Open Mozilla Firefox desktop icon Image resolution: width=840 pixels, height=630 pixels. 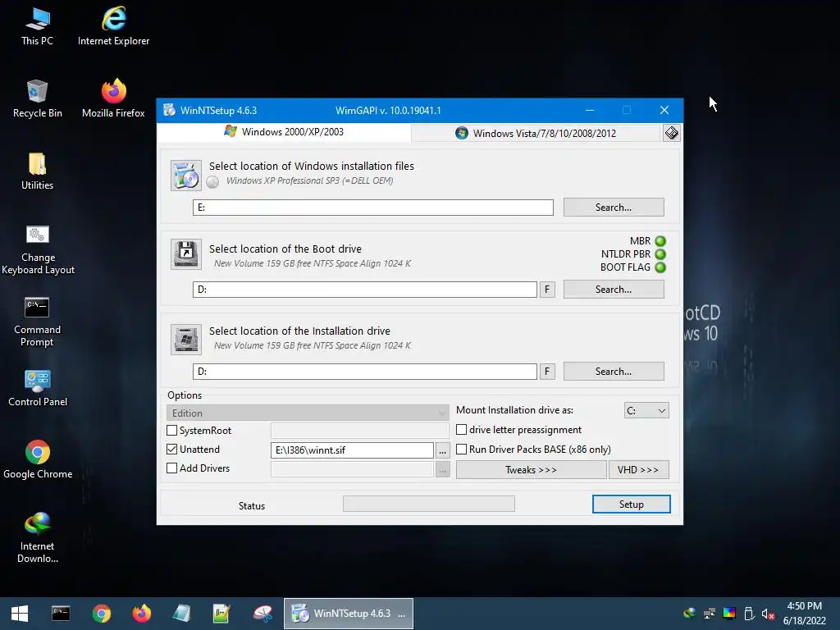pos(113,98)
